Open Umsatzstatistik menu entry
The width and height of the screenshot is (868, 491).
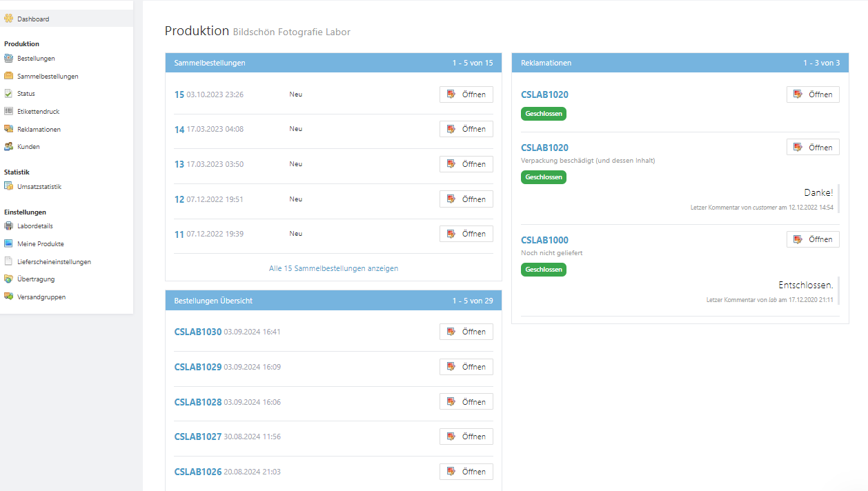39,187
